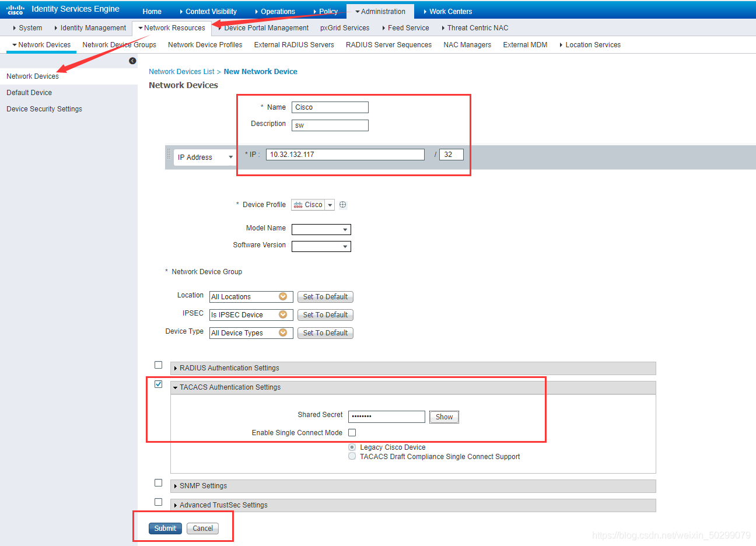Open Device Portal Management submenu
The width and height of the screenshot is (756, 546).
[264, 28]
